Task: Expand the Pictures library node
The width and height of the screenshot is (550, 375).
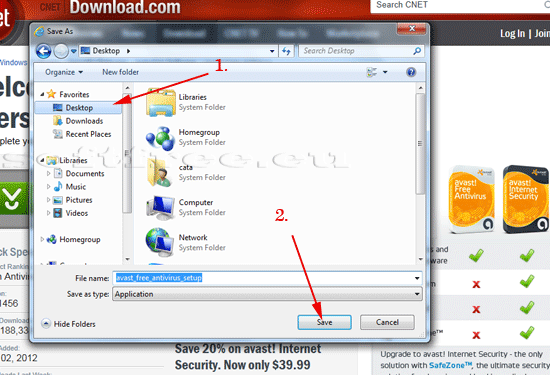Action: coord(48,200)
